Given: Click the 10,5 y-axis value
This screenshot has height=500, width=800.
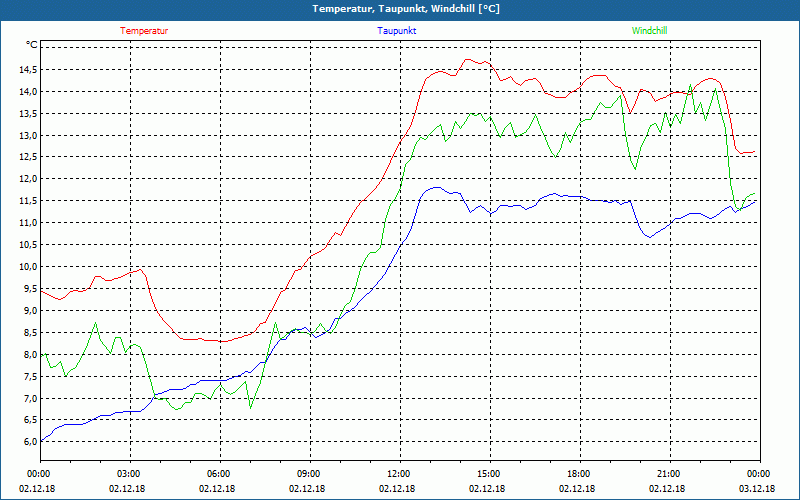Looking at the screenshot, I should (x=29, y=245).
